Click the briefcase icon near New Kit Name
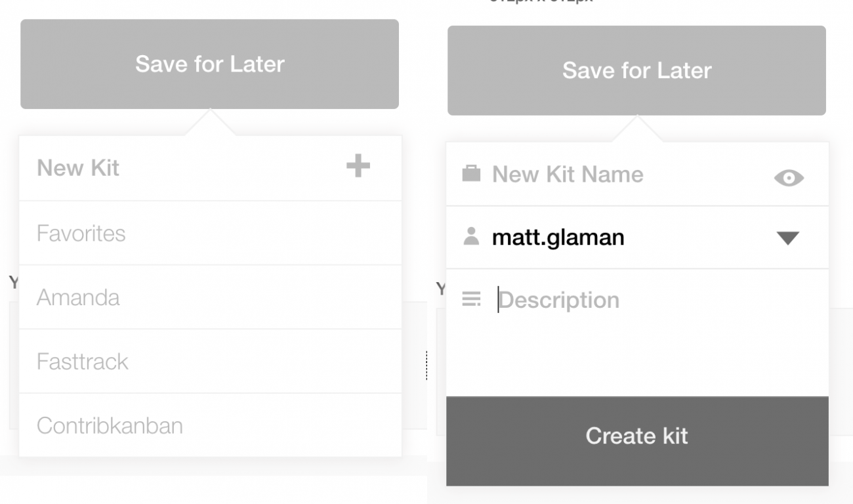The image size is (853, 504). [x=471, y=174]
